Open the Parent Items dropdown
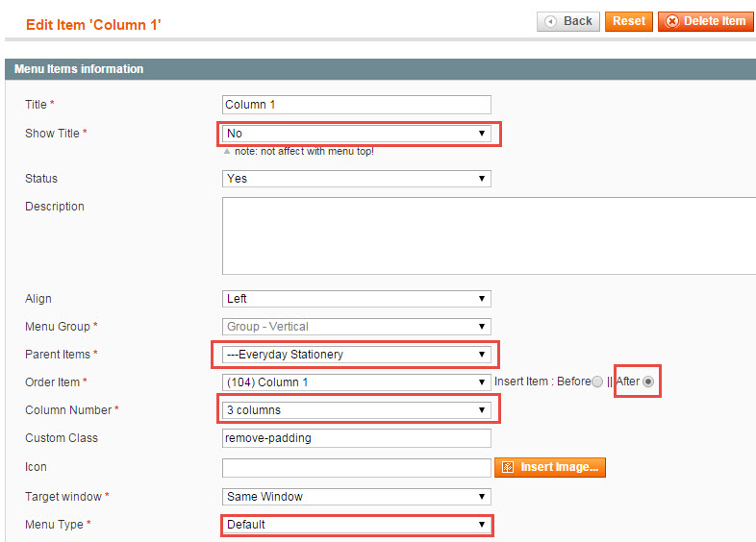 (x=356, y=355)
